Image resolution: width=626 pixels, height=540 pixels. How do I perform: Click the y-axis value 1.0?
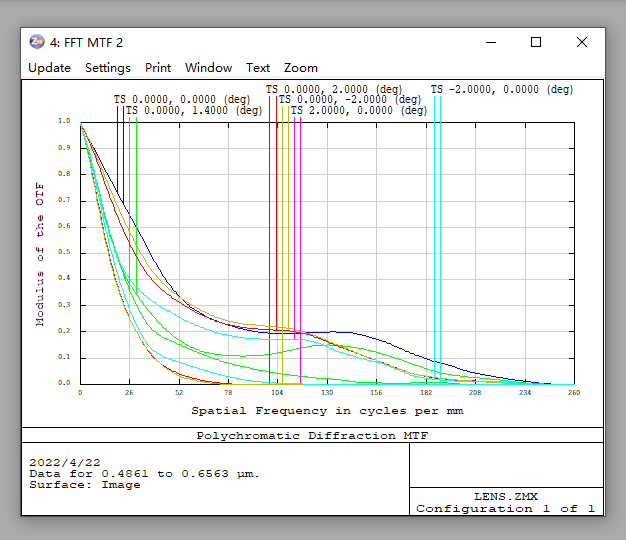tap(64, 121)
